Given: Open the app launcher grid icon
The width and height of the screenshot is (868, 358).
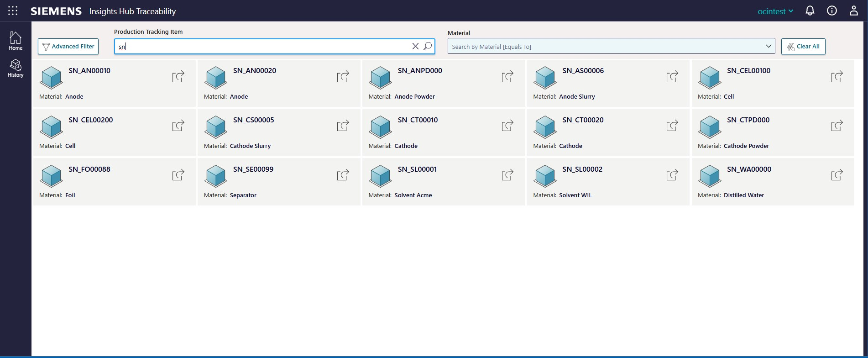Looking at the screenshot, I should pos(13,11).
